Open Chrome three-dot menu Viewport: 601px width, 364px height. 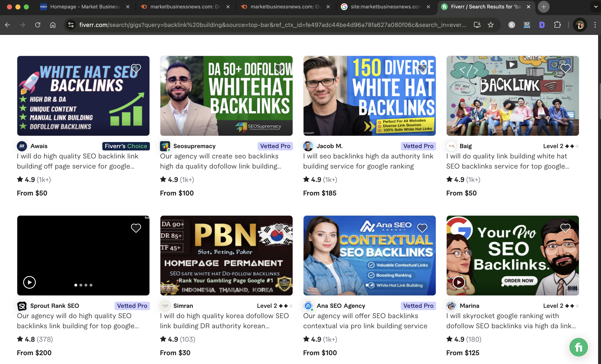click(x=595, y=25)
